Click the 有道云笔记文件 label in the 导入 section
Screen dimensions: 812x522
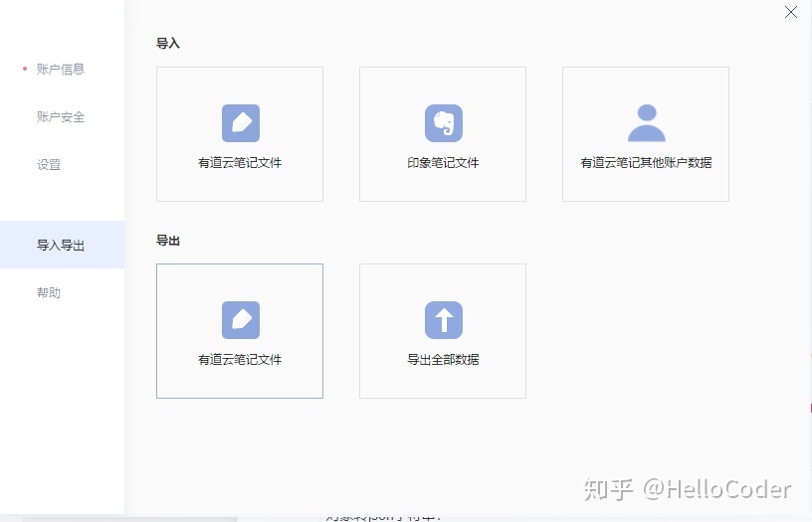coord(240,163)
